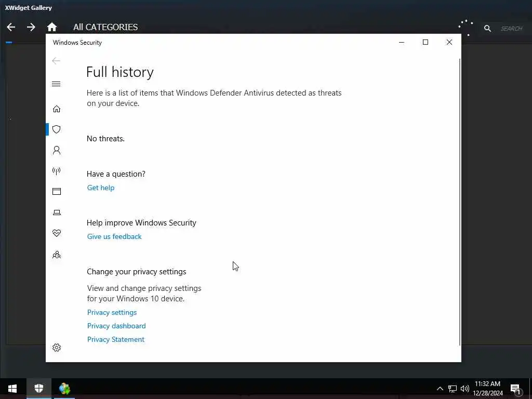Click the XWidget taskbar icon

click(x=64, y=389)
